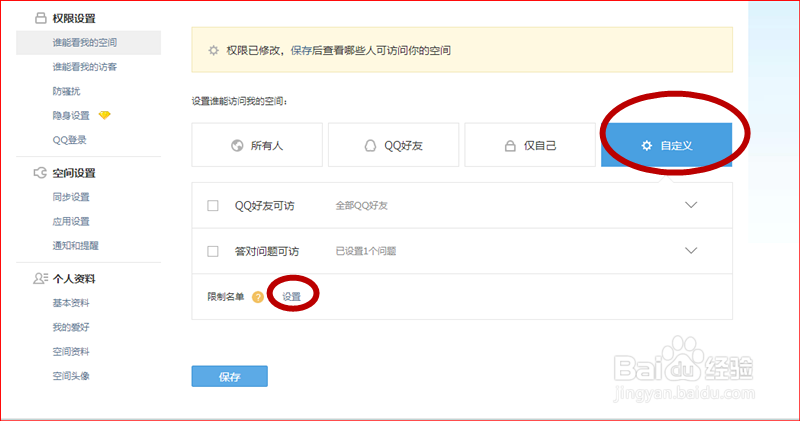Viewport: 800px width, 421px height.
Task: Select the 所有人 access option
Action: pyautogui.click(x=257, y=145)
